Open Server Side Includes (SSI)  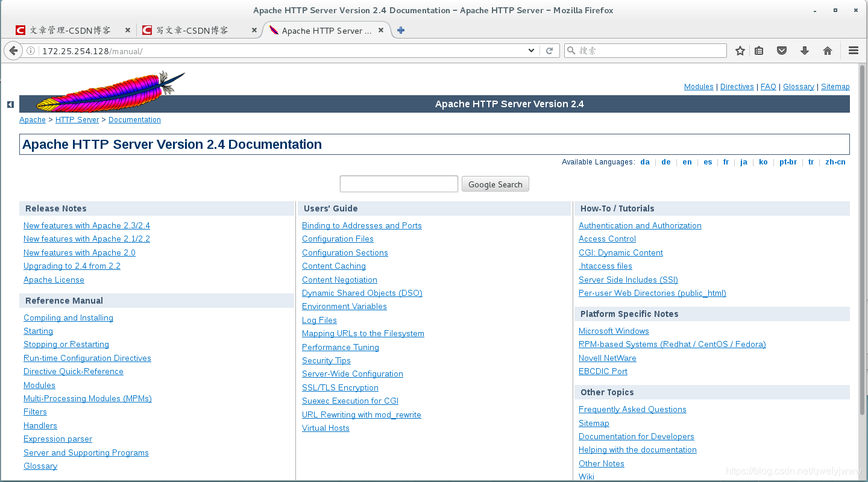[628, 280]
